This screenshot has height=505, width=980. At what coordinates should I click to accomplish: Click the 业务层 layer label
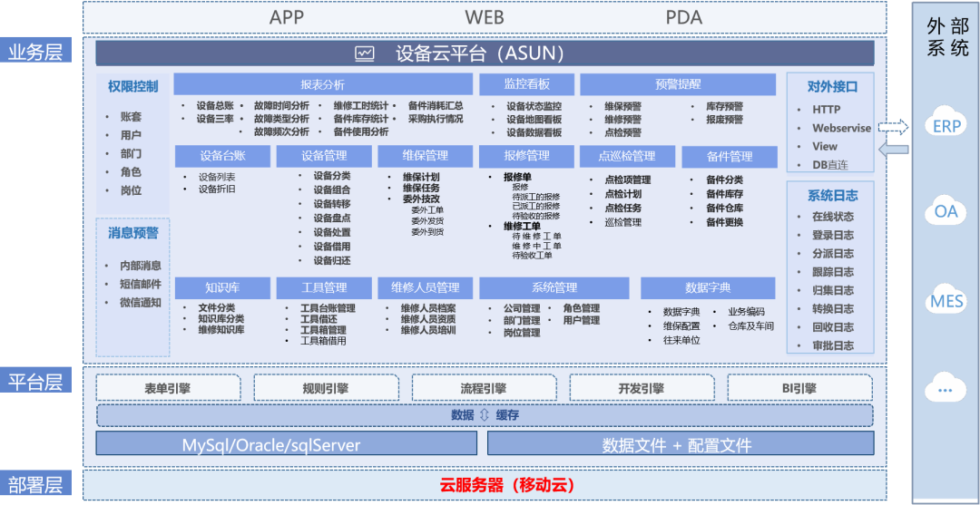click(x=36, y=52)
